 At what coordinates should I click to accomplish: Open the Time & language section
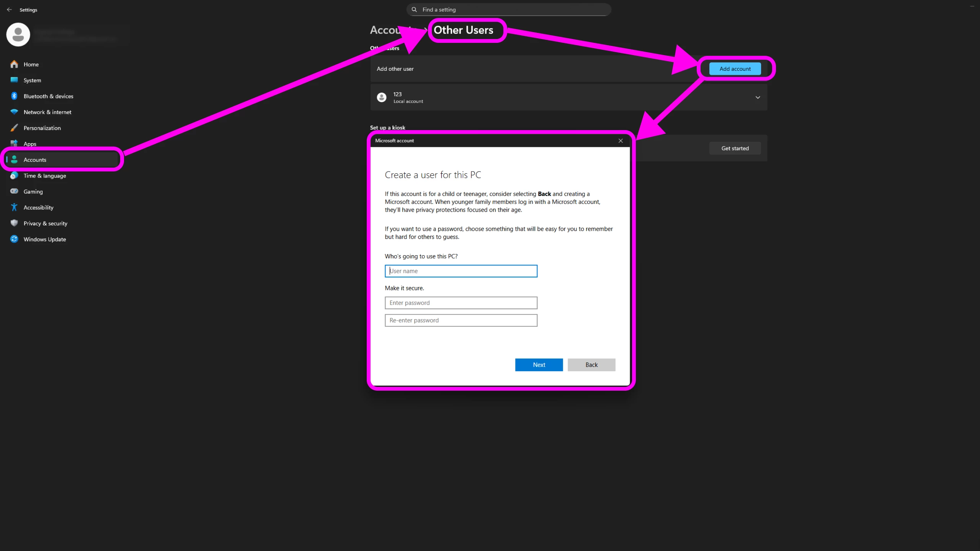point(44,176)
